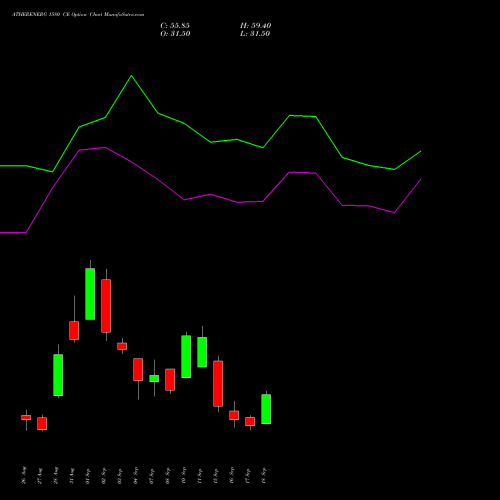Click the "31 Aug" date label

click(x=72, y=475)
